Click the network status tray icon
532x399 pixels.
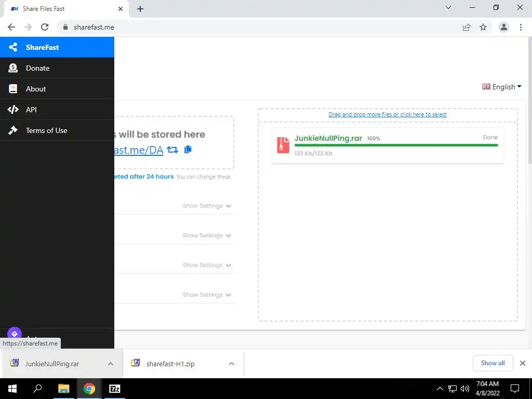(453, 389)
